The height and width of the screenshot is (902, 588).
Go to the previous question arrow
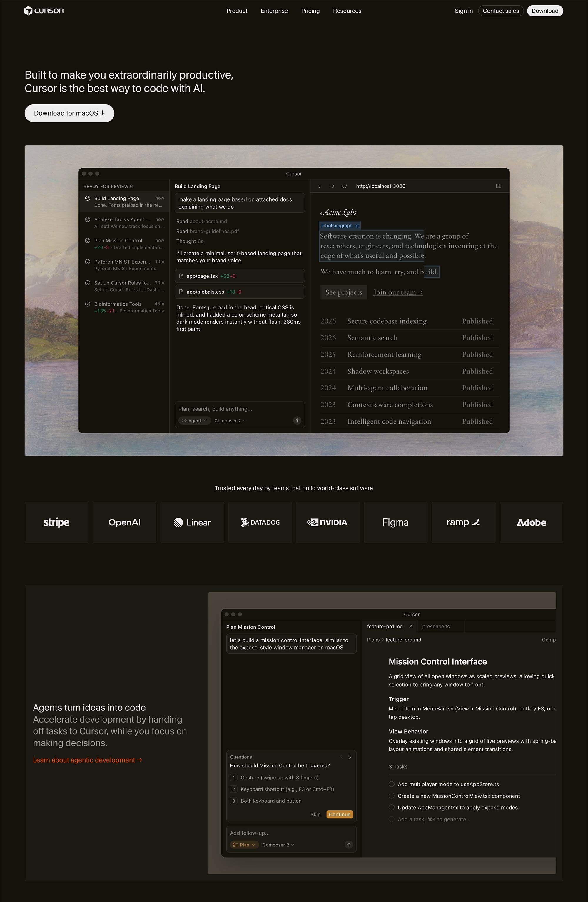click(x=342, y=756)
